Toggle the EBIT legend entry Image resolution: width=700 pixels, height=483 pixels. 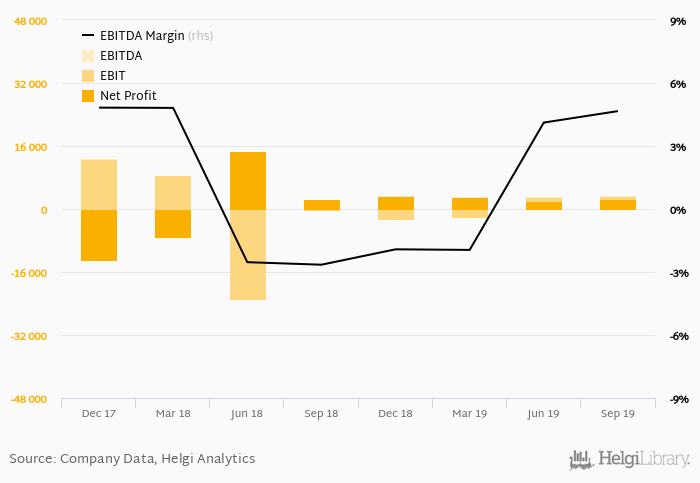(113, 76)
